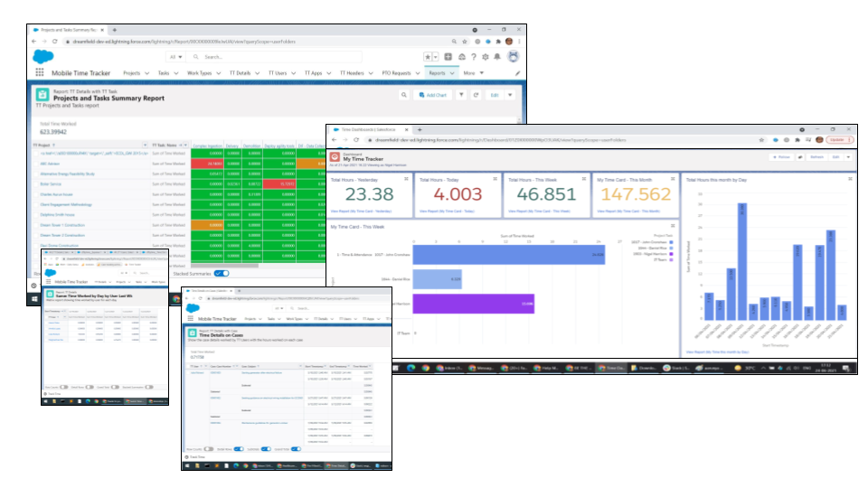Click report search magnifier beside Add Chart
Screen dimensions: 868x488
[x=403, y=95]
